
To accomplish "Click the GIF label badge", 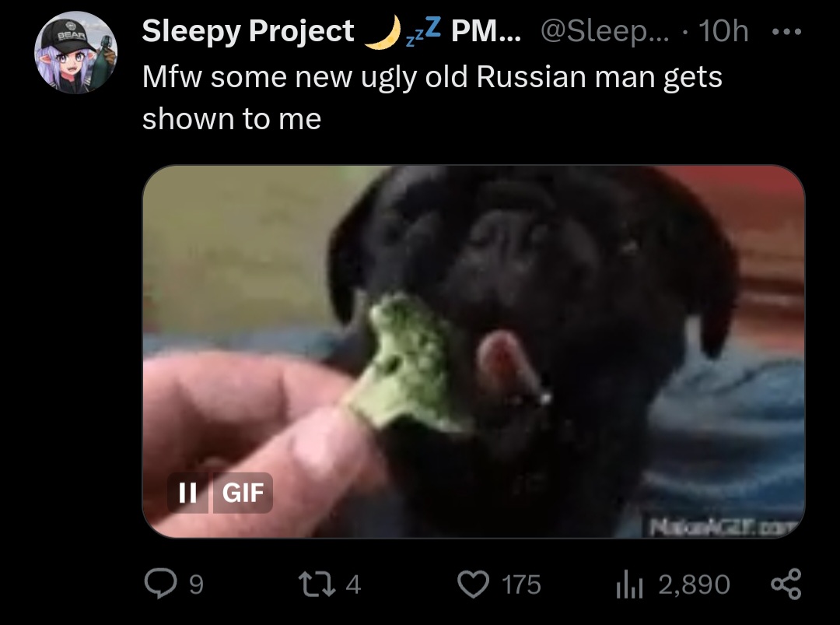I will (243, 493).
